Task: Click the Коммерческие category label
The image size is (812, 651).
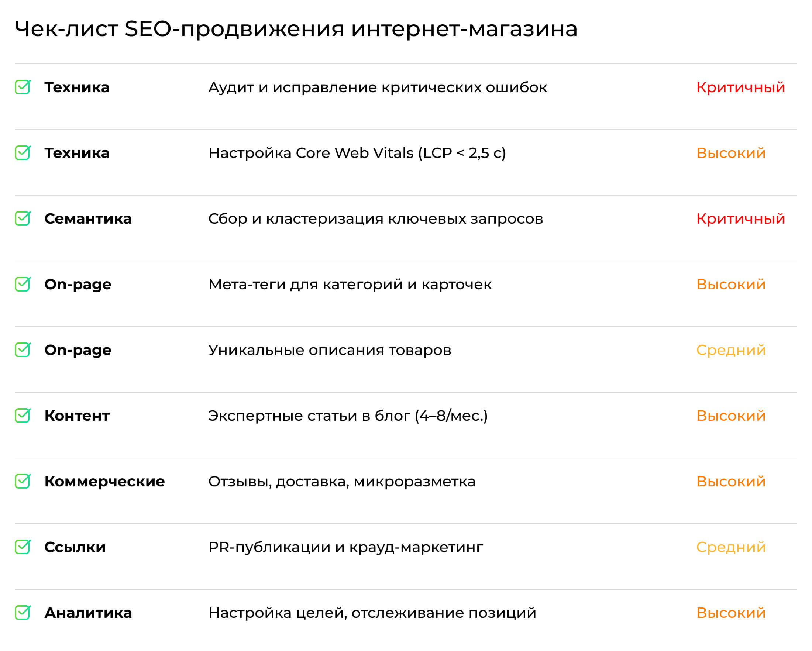Action: point(104,482)
